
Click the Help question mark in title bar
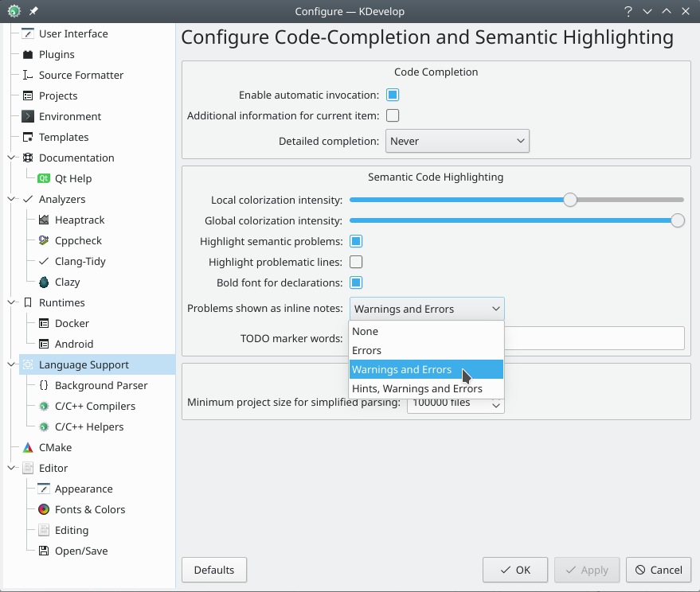click(x=628, y=12)
